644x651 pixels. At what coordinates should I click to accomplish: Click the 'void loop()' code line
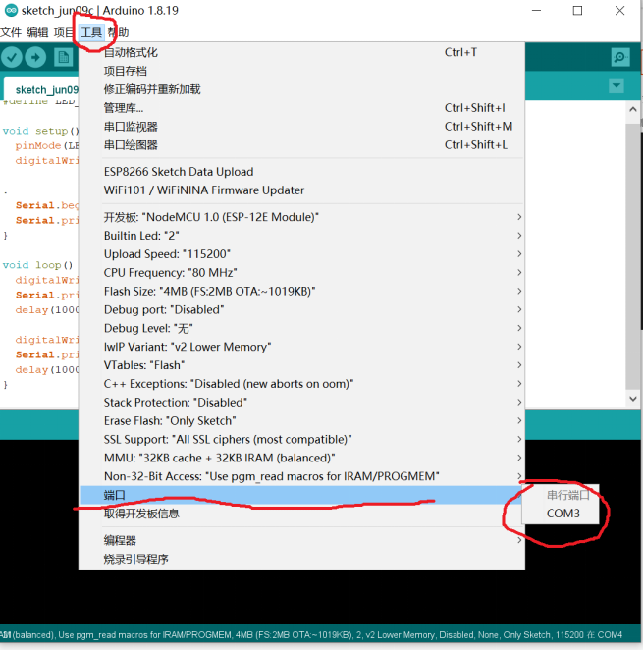(37, 265)
